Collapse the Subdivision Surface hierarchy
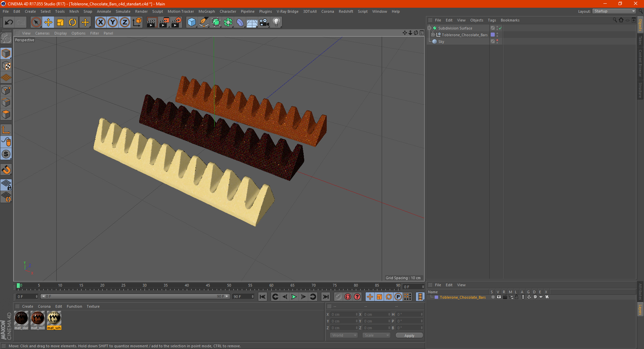Screen dimensions: 644x349 pyautogui.click(x=429, y=28)
